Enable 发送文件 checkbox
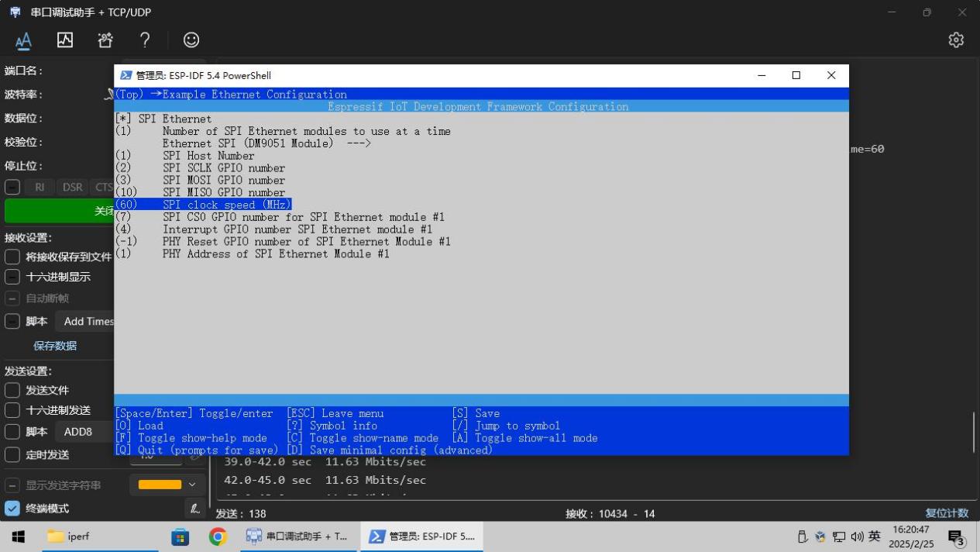 click(12, 390)
